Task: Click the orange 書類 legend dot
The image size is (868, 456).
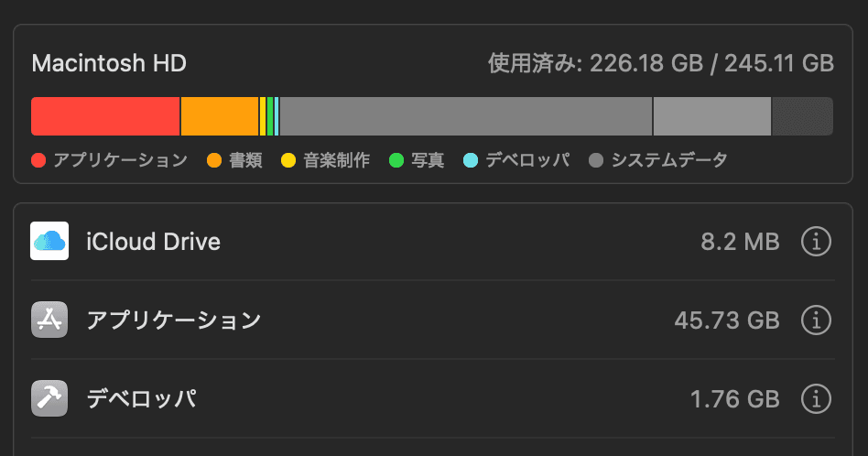Action: [x=214, y=161]
